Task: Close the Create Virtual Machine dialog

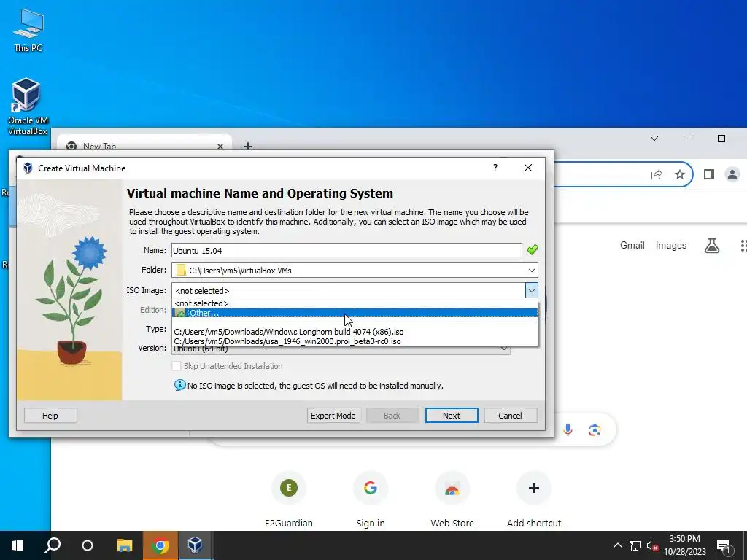Action: pos(528,168)
